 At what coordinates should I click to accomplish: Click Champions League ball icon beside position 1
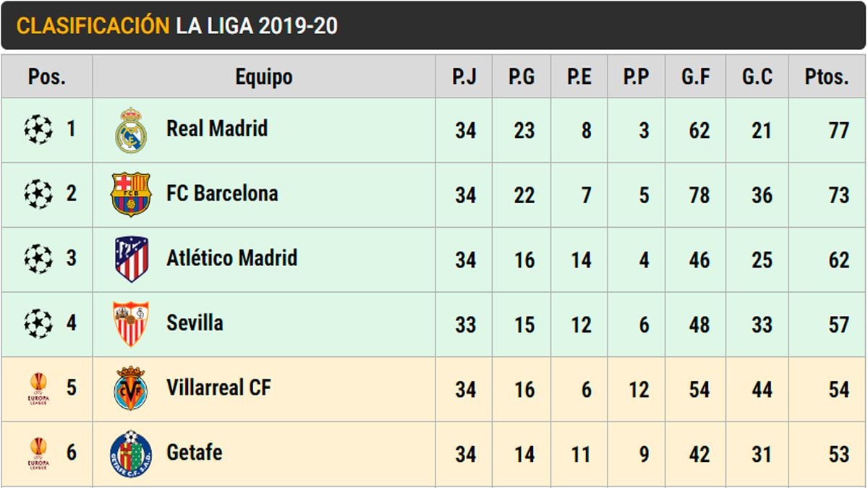[38, 130]
